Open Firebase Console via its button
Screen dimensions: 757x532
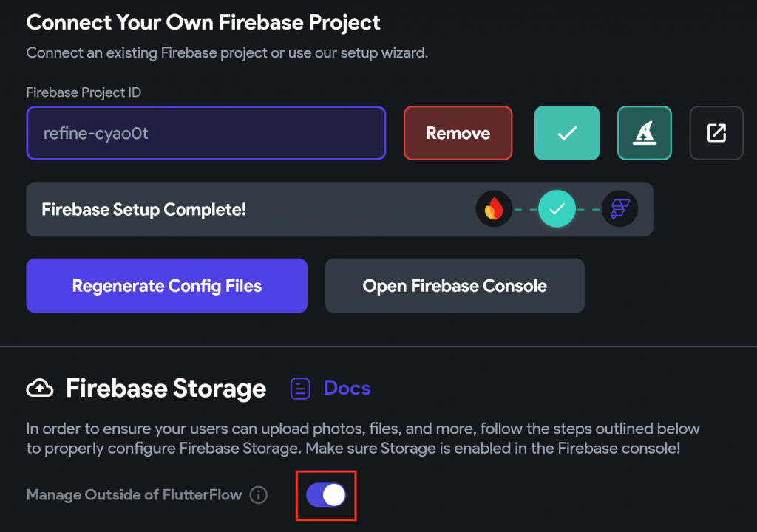tap(455, 286)
